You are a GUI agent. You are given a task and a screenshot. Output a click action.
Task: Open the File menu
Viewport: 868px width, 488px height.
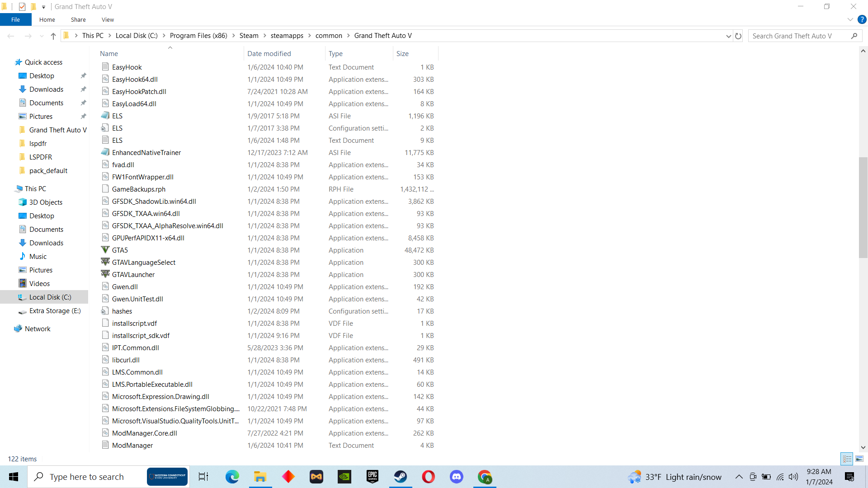(x=15, y=19)
